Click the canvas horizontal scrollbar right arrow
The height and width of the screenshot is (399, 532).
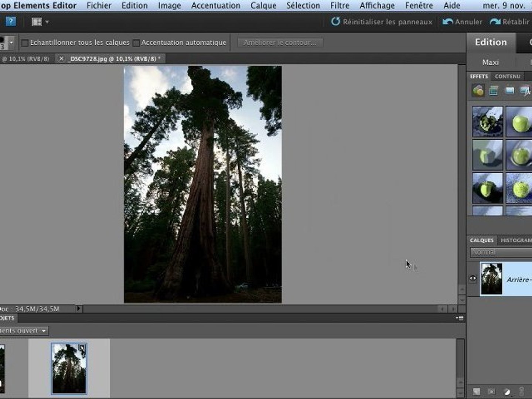tap(453, 308)
